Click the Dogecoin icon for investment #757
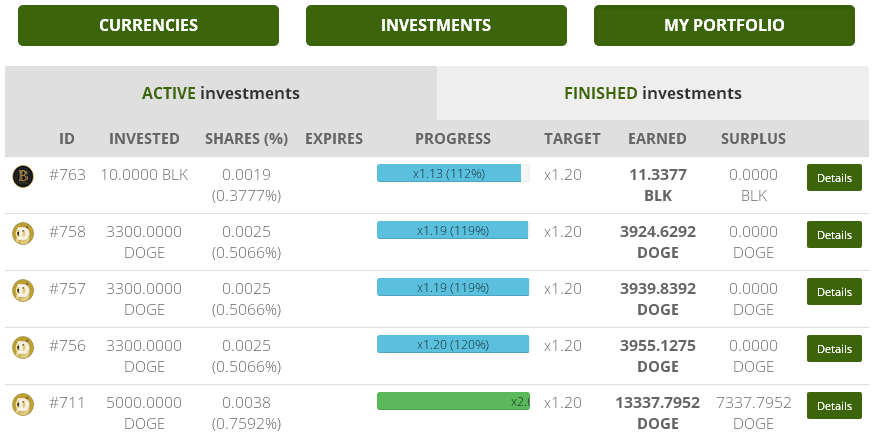Screen dimensions: 885x432 [x=23, y=291]
